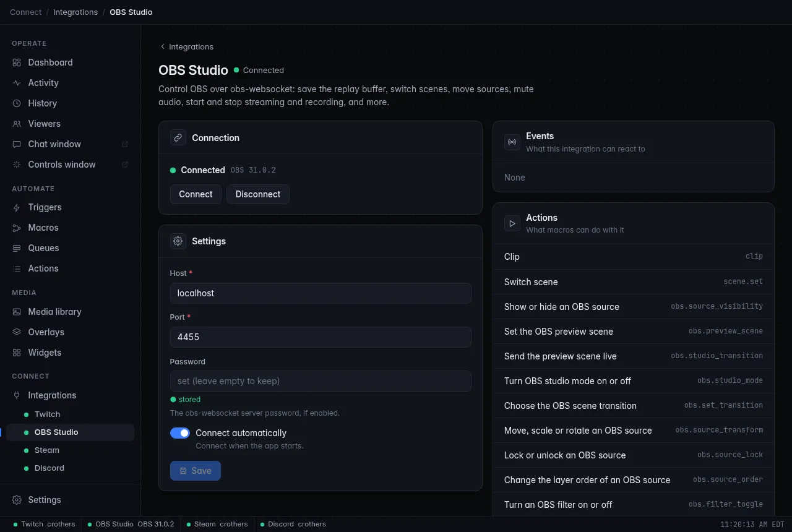Open Chat window via external-link icon
This screenshot has width=792, height=532.
(125, 144)
